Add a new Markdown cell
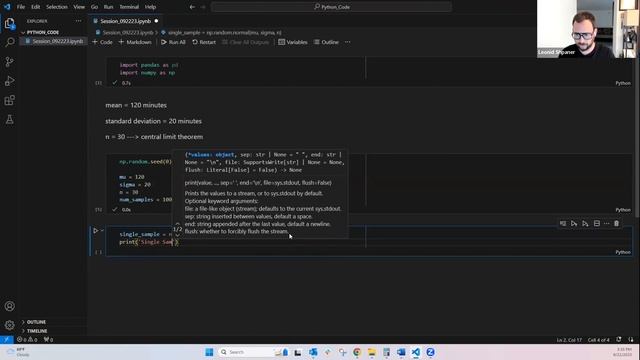640x360 pixels. click(x=135, y=42)
